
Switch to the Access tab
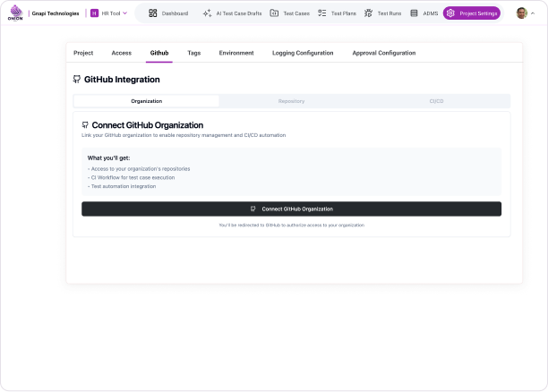[121, 53]
